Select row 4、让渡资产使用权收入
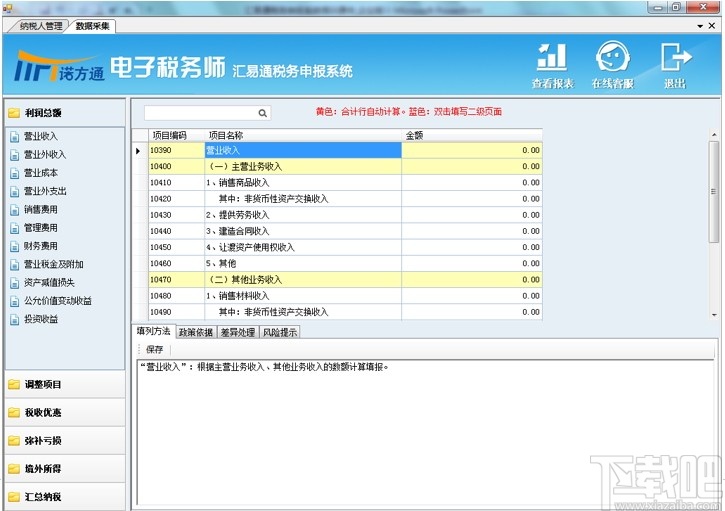725x511 pixels. click(x=345, y=247)
